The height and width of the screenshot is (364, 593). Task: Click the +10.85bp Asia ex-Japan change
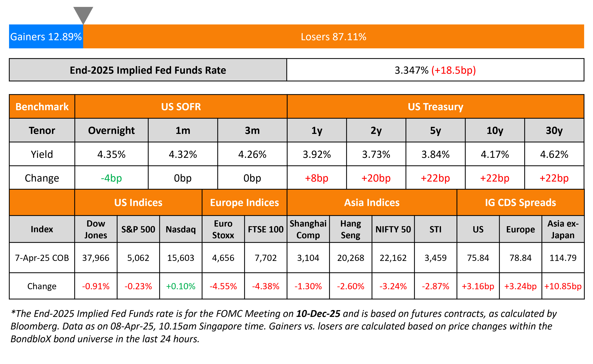coord(563,286)
